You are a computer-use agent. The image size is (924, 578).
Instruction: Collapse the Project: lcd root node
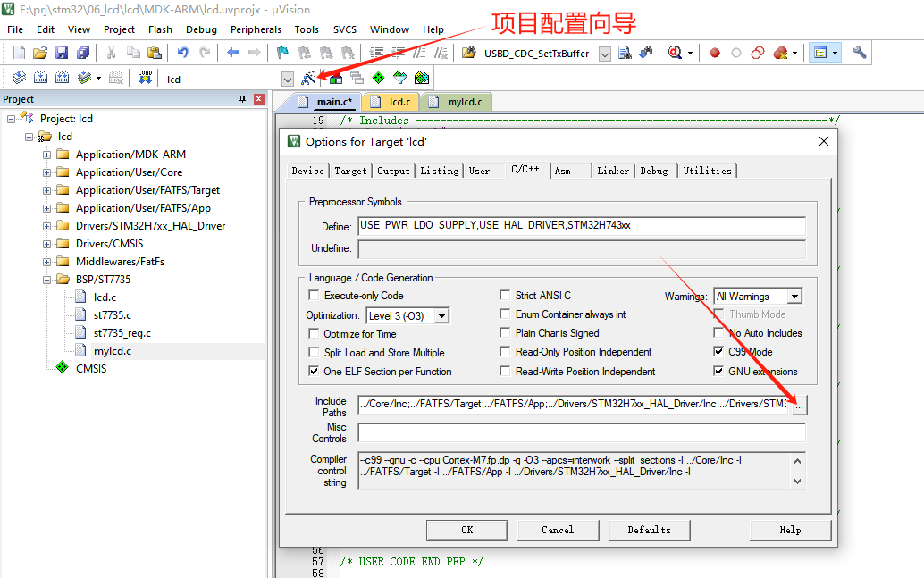[x=11, y=119]
